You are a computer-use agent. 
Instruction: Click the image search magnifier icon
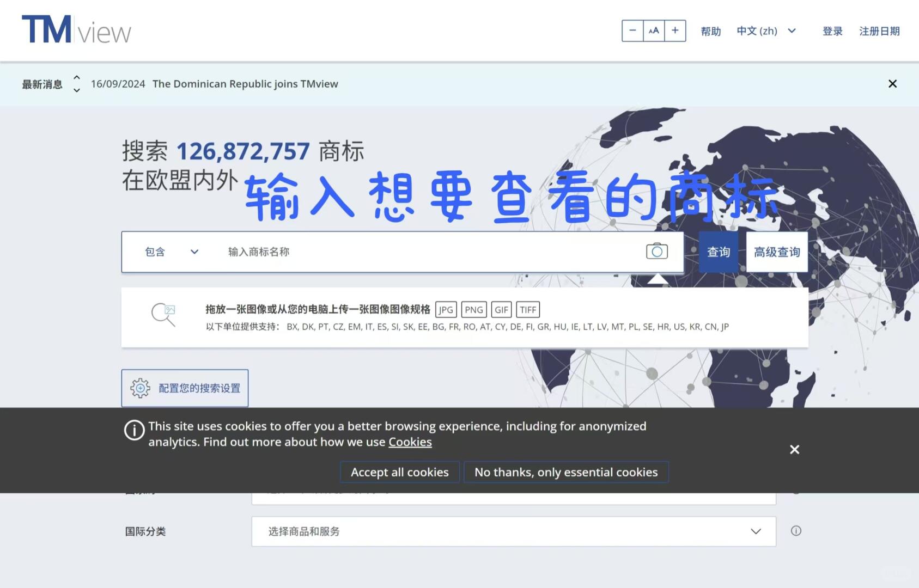click(x=163, y=315)
